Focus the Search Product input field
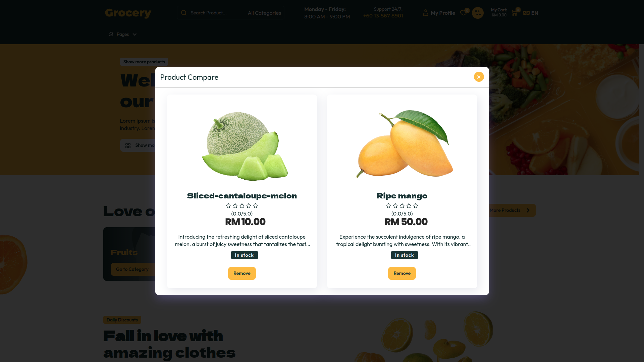 click(215, 13)
